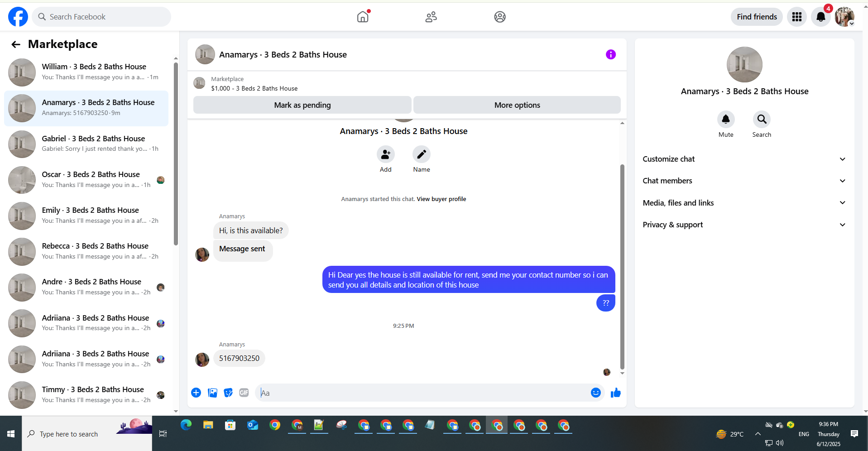Expand Chat members section
The height and width of the screenshot is (451, 868).
pyautogui.click(x=744, y=181)
